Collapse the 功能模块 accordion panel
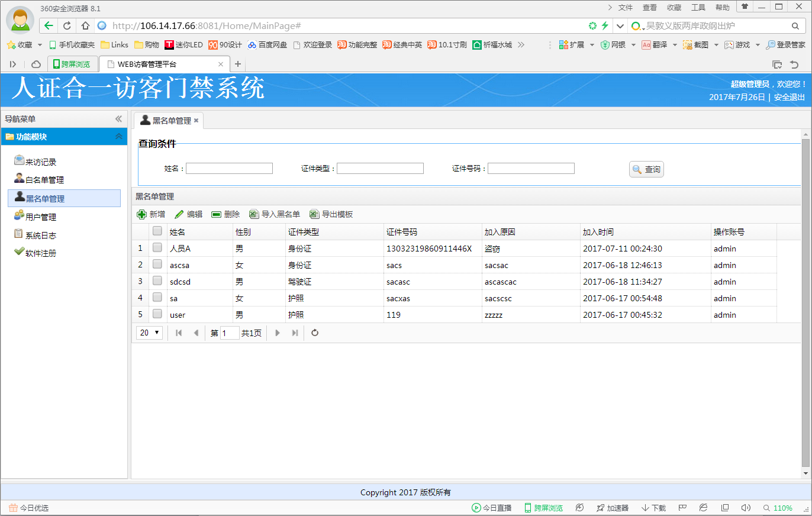 pos(119,137)
